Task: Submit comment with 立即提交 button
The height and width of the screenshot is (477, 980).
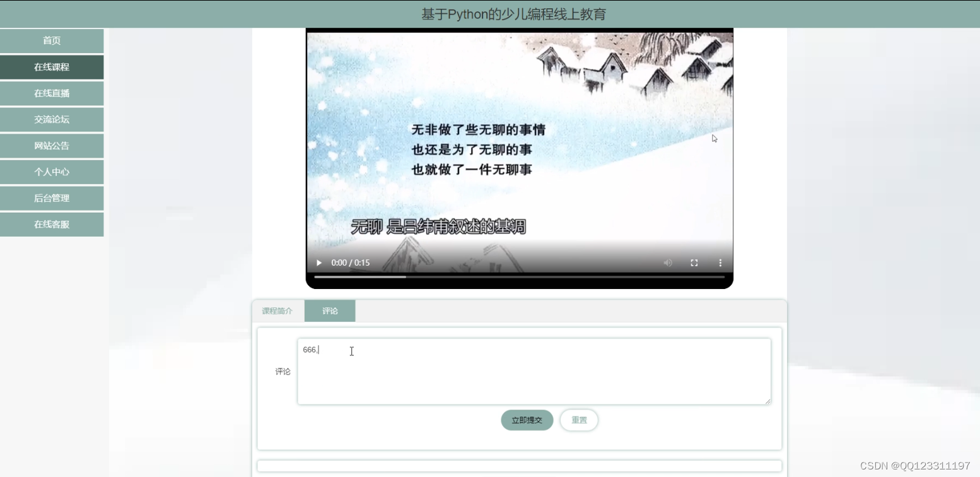Action: coord(527,420)
